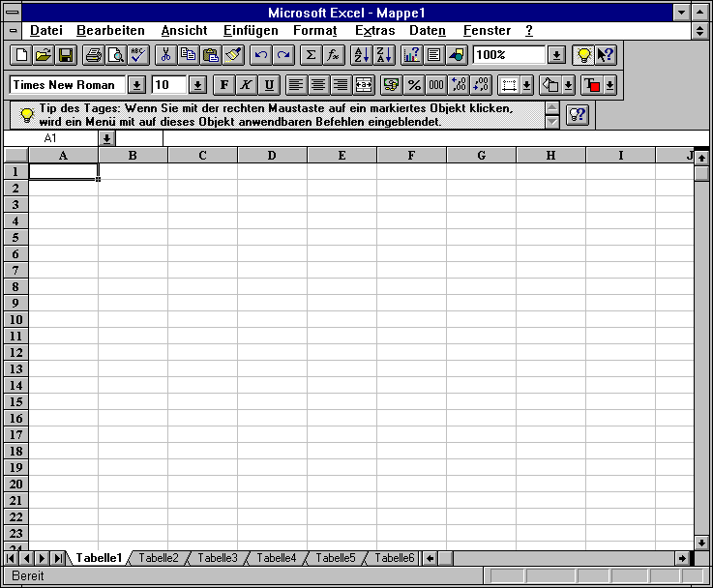The height and width of the screenshot is (588, 713).
Task: Toggle bold formatting with F button
Action: point(223,85)
